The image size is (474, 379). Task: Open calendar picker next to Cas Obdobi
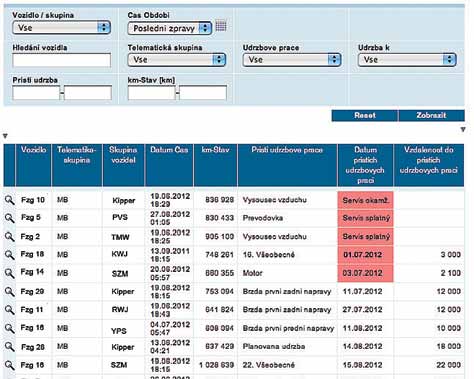coord(221,26)
